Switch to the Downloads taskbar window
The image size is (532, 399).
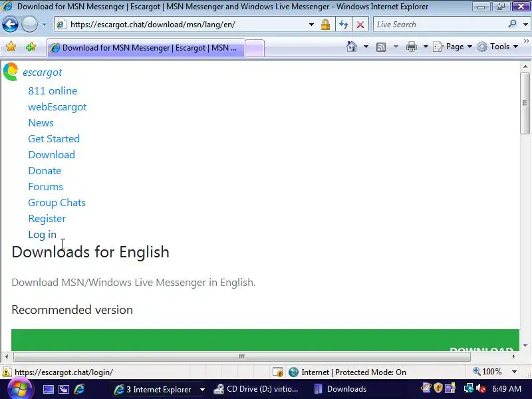[341, 389]
